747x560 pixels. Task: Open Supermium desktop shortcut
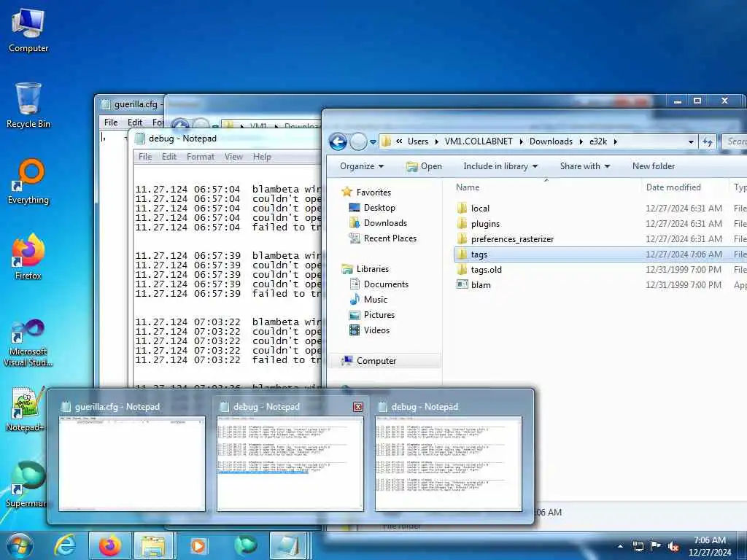[26, 484]
